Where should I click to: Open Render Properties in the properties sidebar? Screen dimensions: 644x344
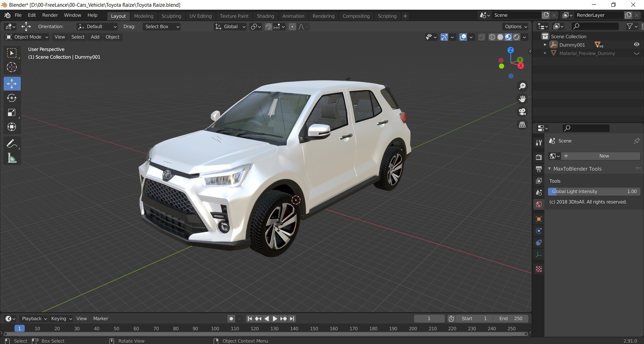point(538,156)
